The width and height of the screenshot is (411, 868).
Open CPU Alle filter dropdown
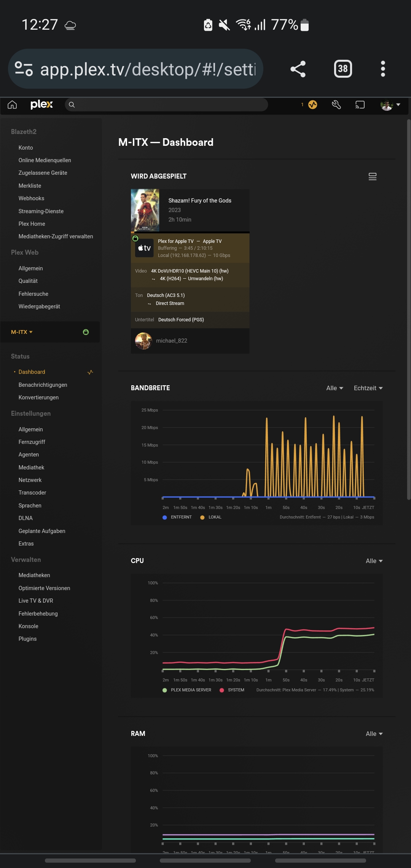click(x=374, y=561)
